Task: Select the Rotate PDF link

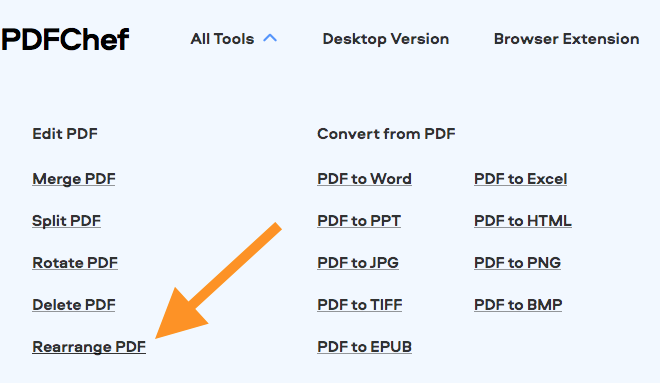Action: 75,263
